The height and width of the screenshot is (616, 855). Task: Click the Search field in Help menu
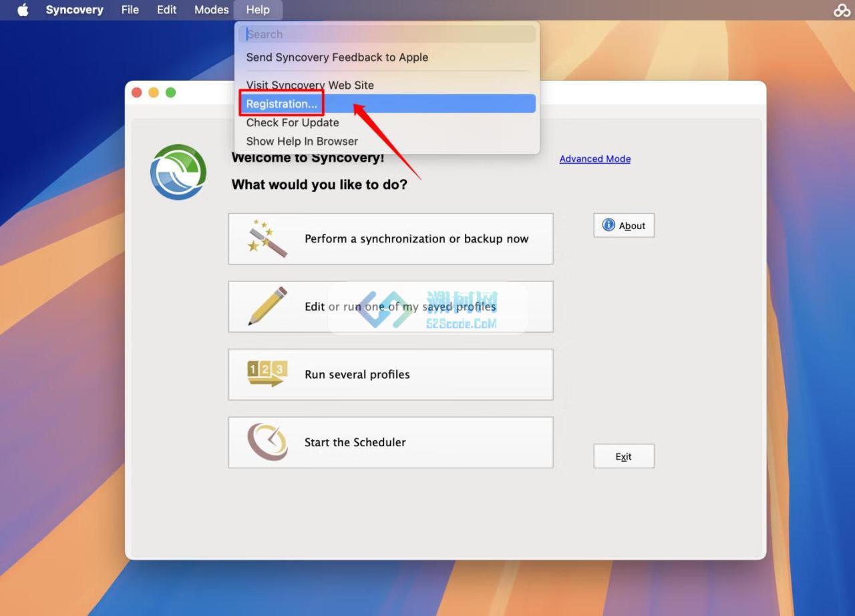pyautogui.click(x=387, y=34)
